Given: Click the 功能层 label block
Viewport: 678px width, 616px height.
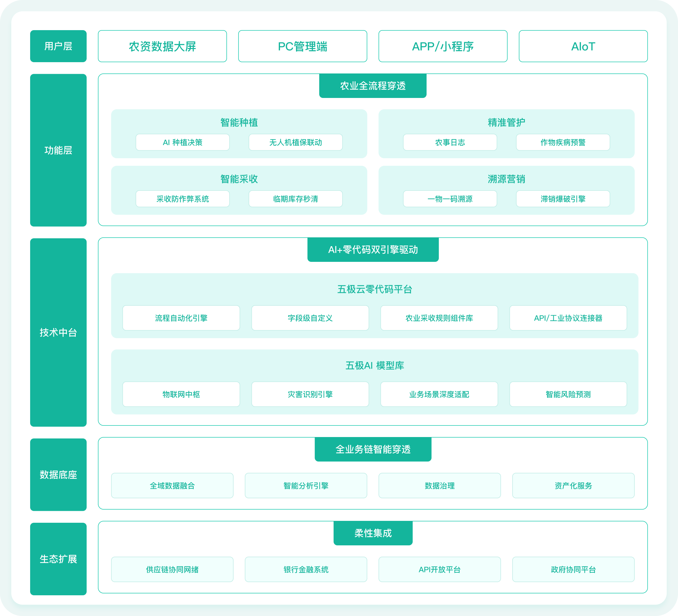Looking at the screenshot, I should 58,150.
